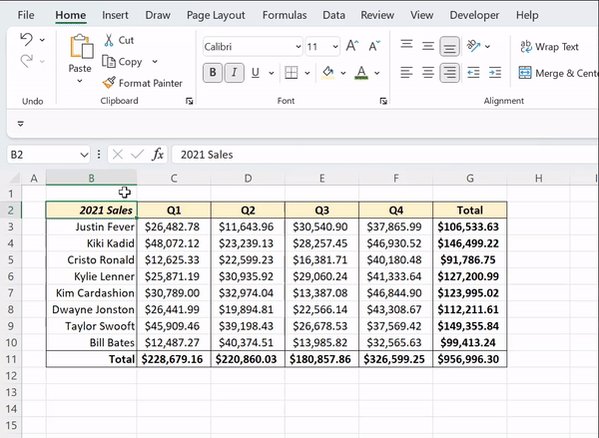This screenshot has height=438, width=599.
Task: Expand font color palette arrow
Action: point(377,73)
